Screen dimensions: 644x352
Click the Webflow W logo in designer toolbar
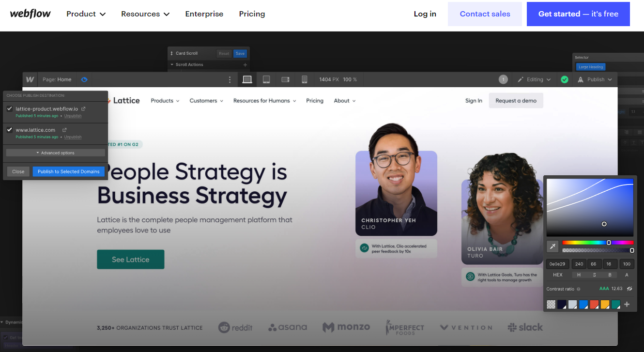coord(30,79)
